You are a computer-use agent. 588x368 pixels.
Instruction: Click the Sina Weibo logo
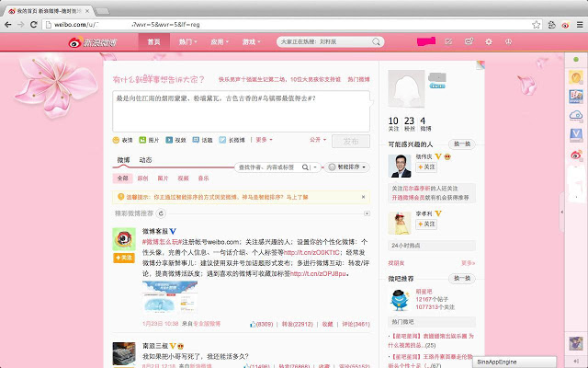pos(92,42)
